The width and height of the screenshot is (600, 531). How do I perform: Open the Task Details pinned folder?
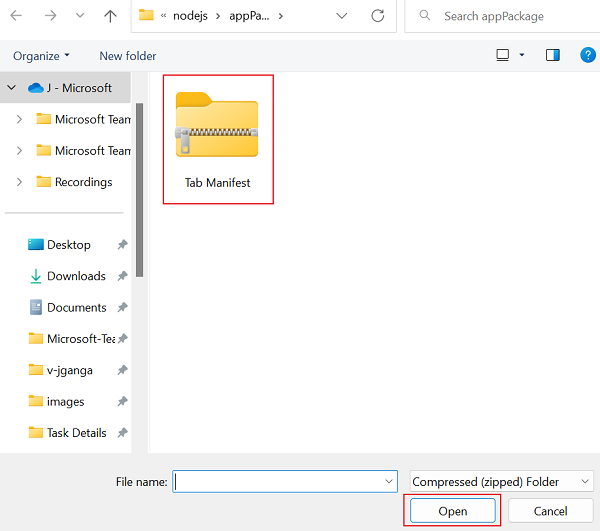pos(67,433)
